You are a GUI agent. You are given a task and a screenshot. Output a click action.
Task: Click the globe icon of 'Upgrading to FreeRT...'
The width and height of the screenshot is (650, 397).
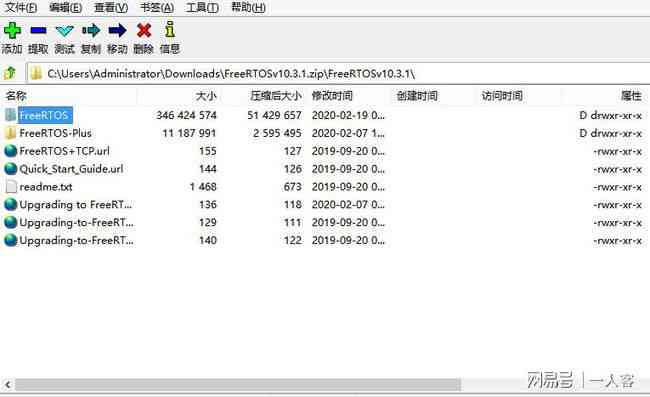coord(10,204)
